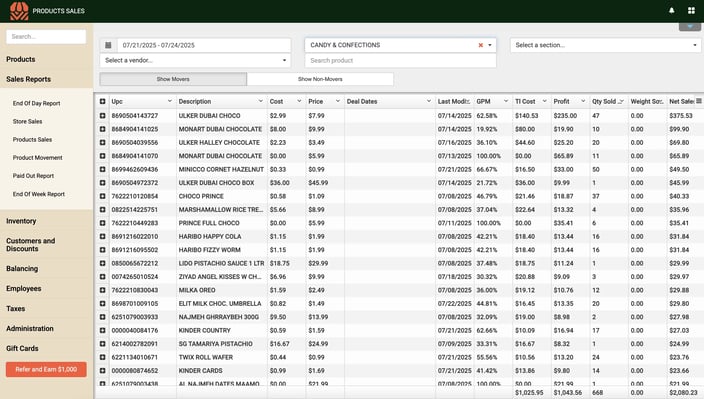The width and height of the screenshot is (704, 399).
Task: Click Refer and Earn $1,000 button
Action: click(x=46, y=369)
